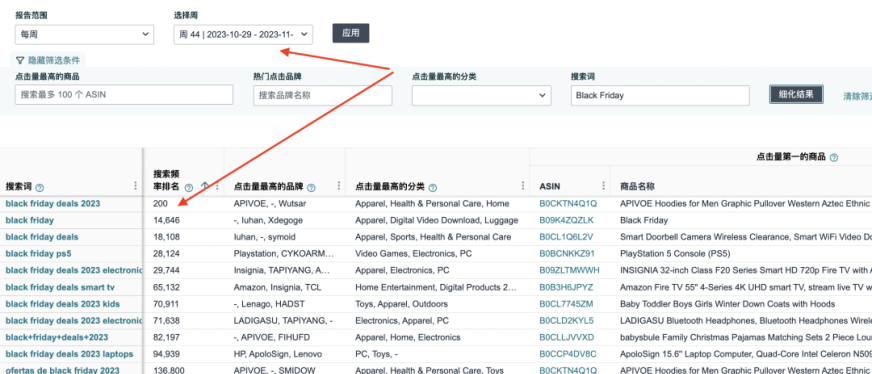Focus the 搜索最多 100 个 ASIN field

pos(124,95)
